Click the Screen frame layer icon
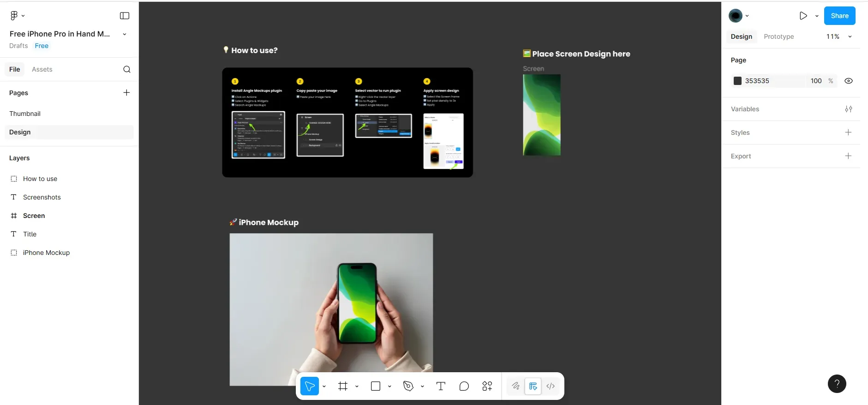The width and height of the screenshot is (868, 405). [14, 216]
